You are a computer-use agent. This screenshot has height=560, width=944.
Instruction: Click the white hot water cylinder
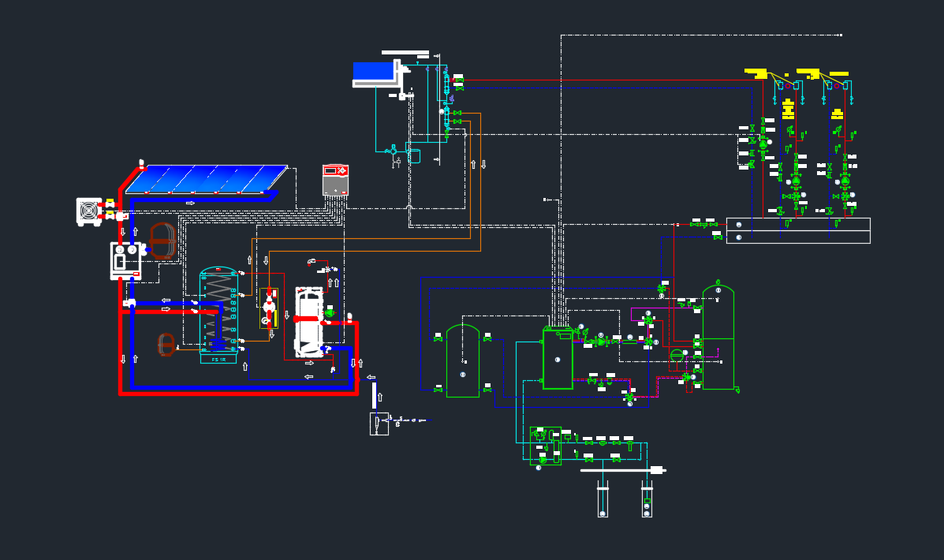(x=308, y=322)
